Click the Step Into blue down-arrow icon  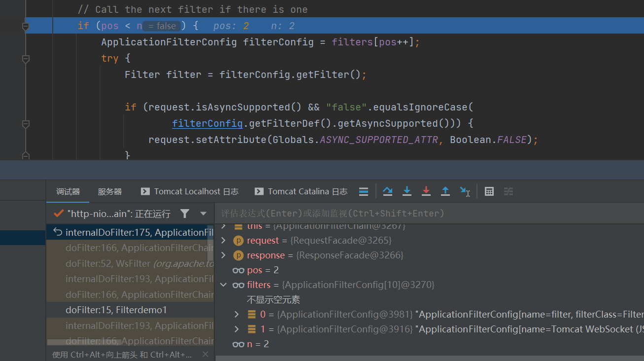point(407,191)
